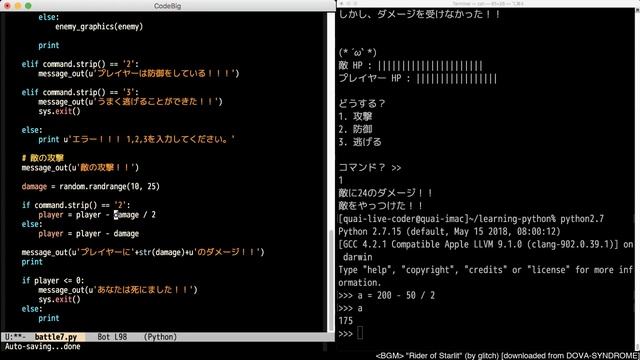Click the Emacs editor vertical scrollbar thumb
Screen dimensions: 640x360
331,280
